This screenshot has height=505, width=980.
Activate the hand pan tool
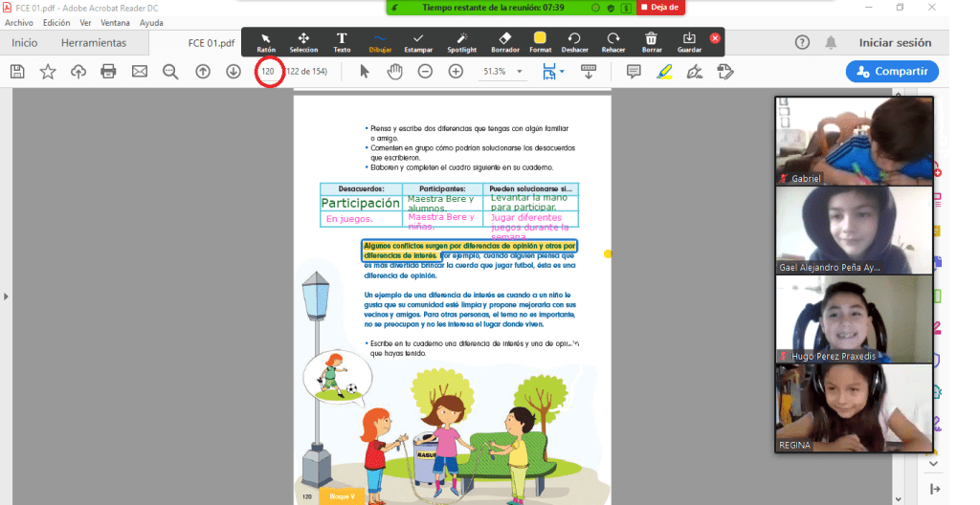[x=394, y=72]
